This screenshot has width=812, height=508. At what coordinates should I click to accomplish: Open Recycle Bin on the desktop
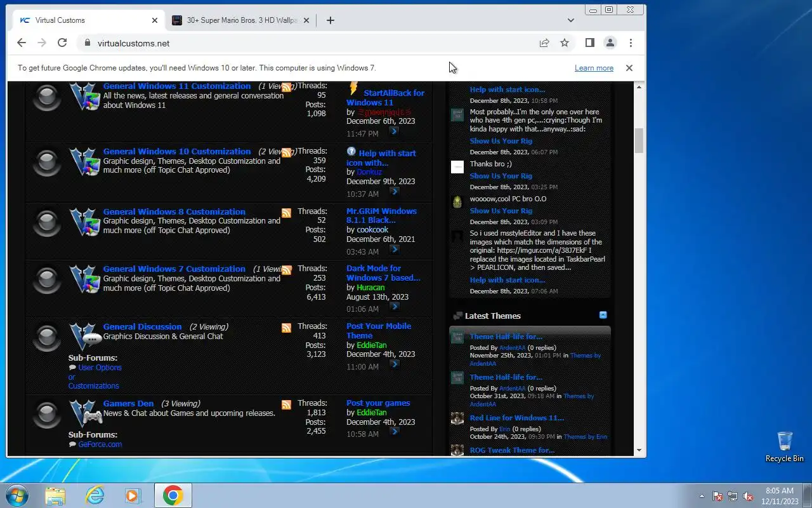785,446
